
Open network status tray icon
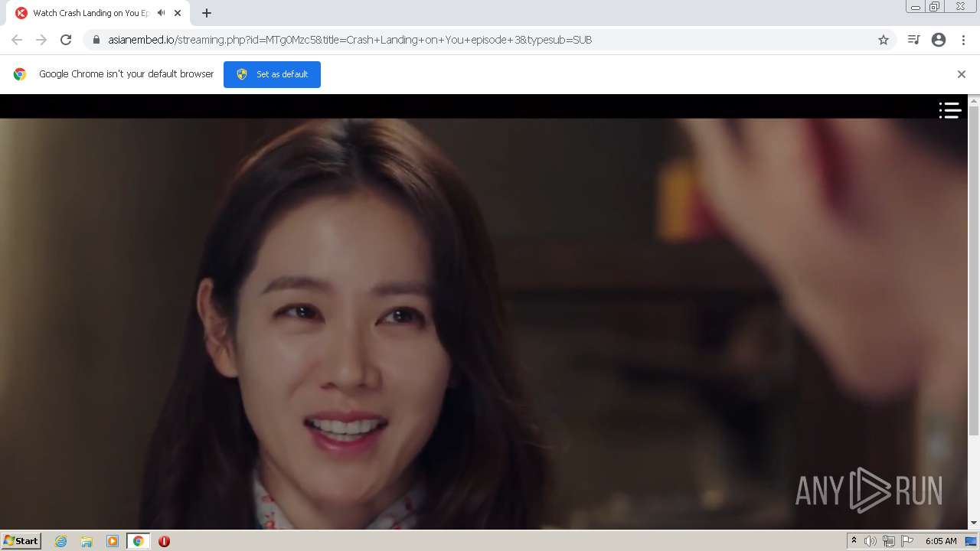point(889,541)
